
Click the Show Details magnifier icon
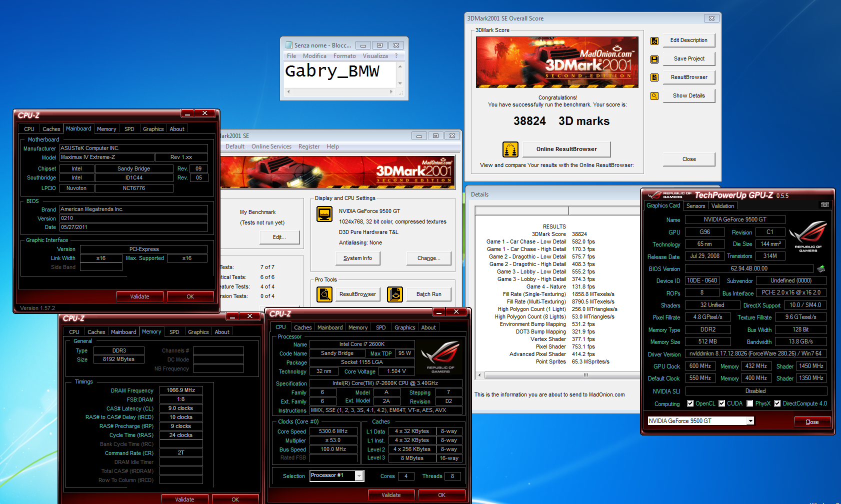654,96
